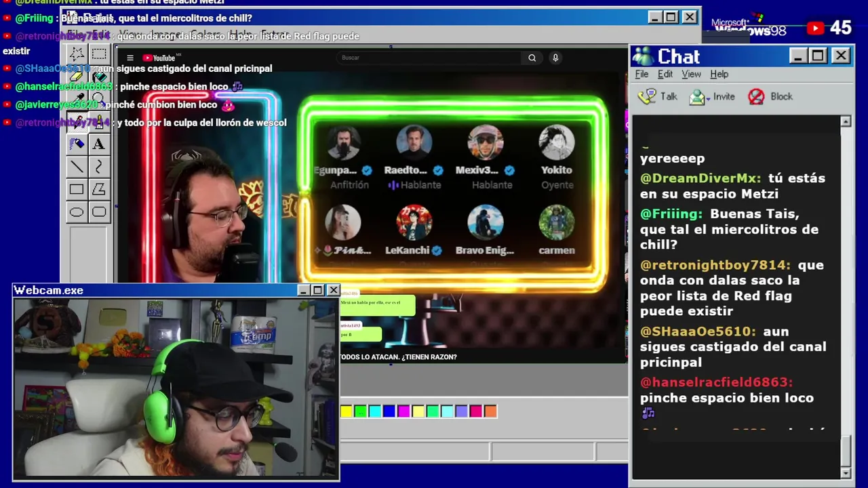Select the Rounded Rectangle shape tool
The image size is (868, 488).
[99, 212]
